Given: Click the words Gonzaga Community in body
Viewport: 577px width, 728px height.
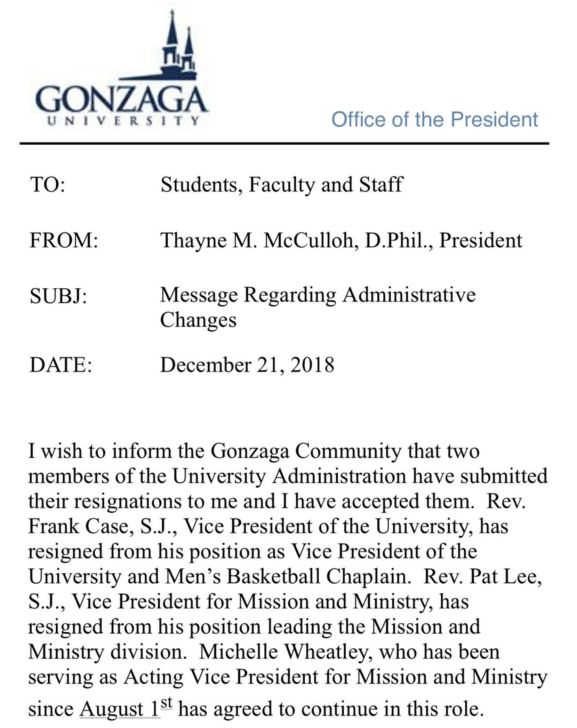Looking at the screenshot, I should pyautogui.click(x=306, y=451).
